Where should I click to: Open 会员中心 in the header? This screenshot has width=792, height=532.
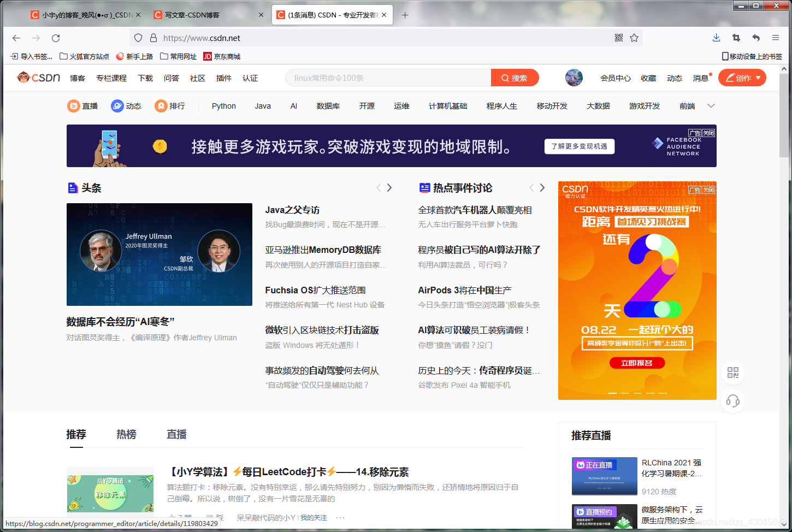[616, 78]
